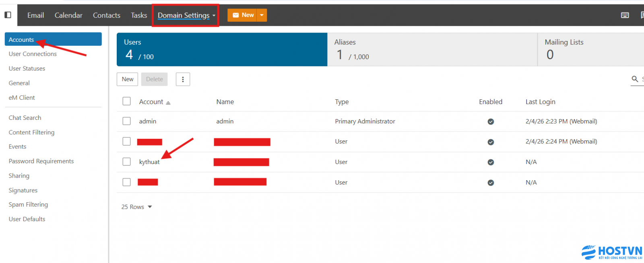Click the Account column sort icon
The height and width of the screenshot is (263, 644).
(168, 103)
